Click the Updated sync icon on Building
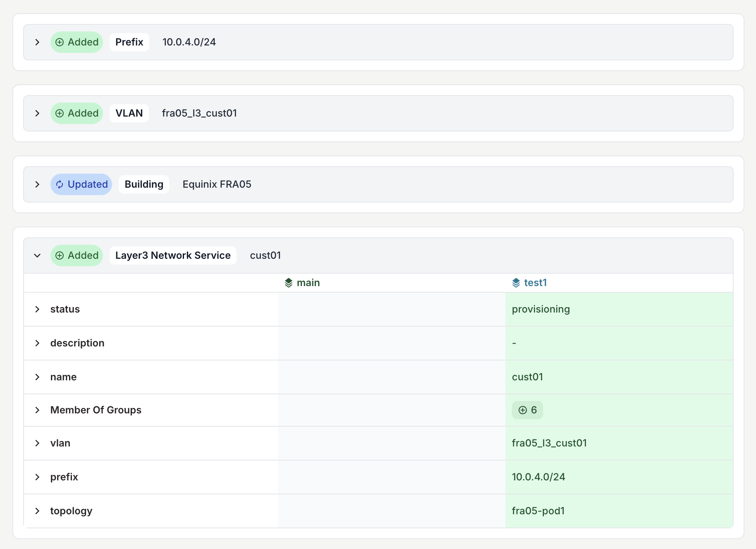 click(60, 184)
